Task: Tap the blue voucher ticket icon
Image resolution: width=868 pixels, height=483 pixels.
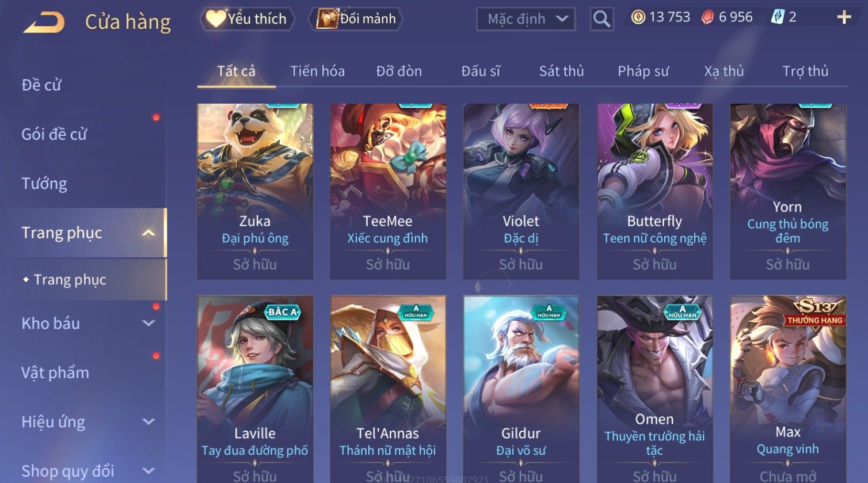Action: click(x=777, y=17)
